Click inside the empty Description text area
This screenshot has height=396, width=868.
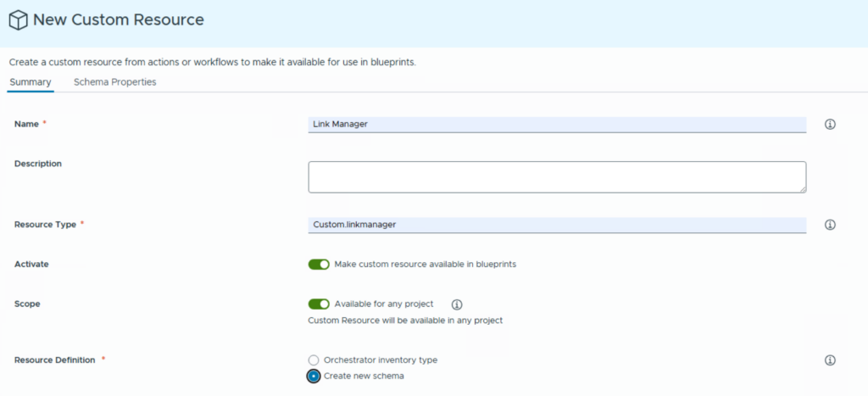557,177
